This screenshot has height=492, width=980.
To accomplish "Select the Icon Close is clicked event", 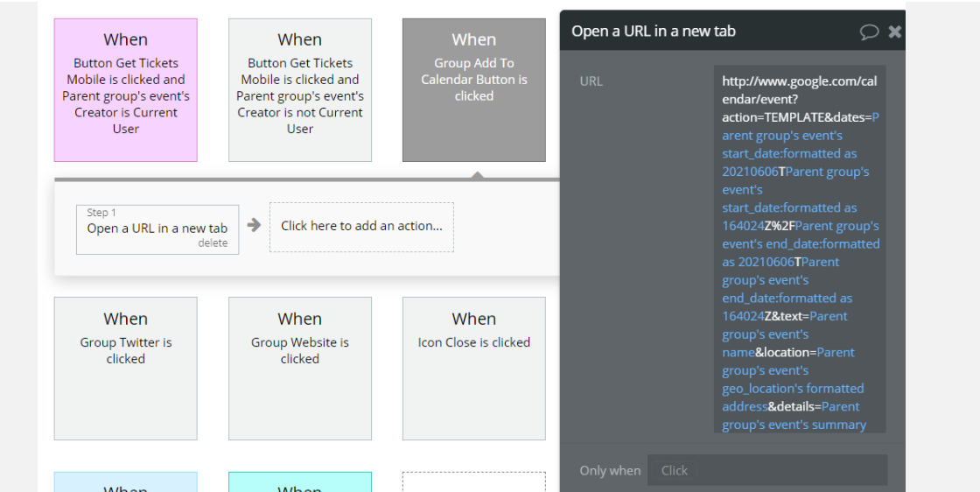I will point(473,369).
